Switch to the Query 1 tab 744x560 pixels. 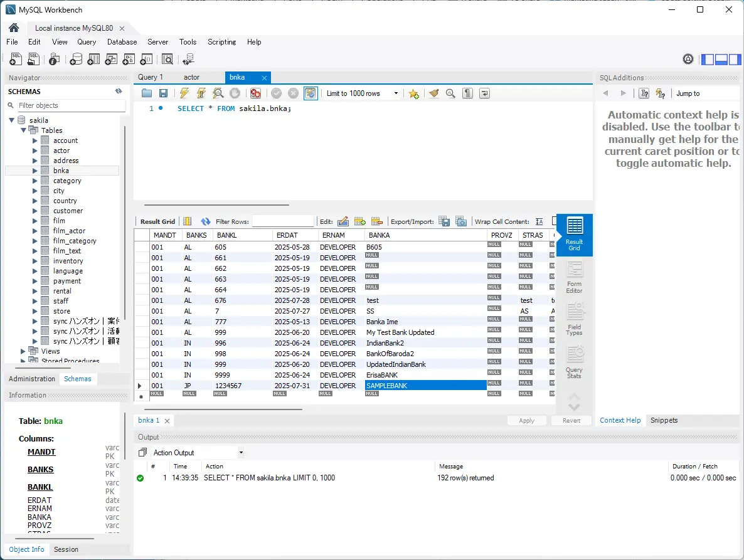click(151, 77)
